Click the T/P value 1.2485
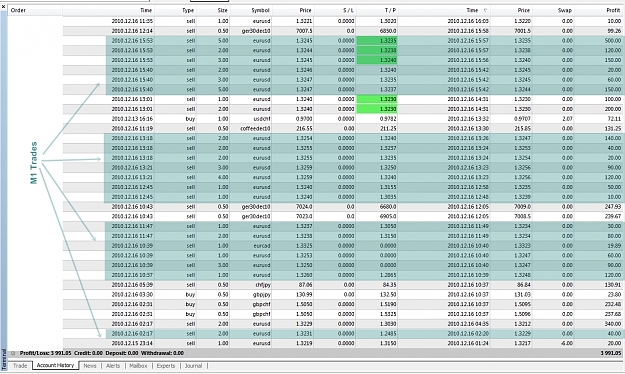Screen dimensions: 625x374 coord(388,334)
